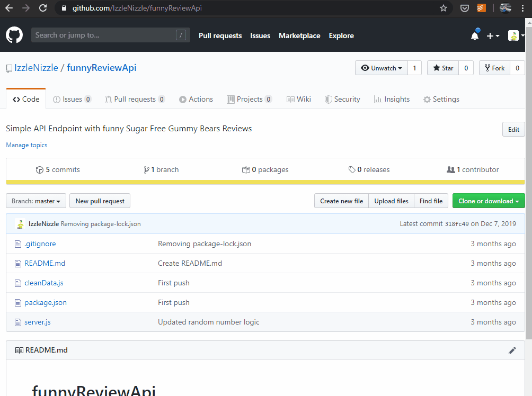Image resolution: width=532 pixels, height=396 pixels.
Task: Click the browser address bar URL
Action: pos(137,8)
